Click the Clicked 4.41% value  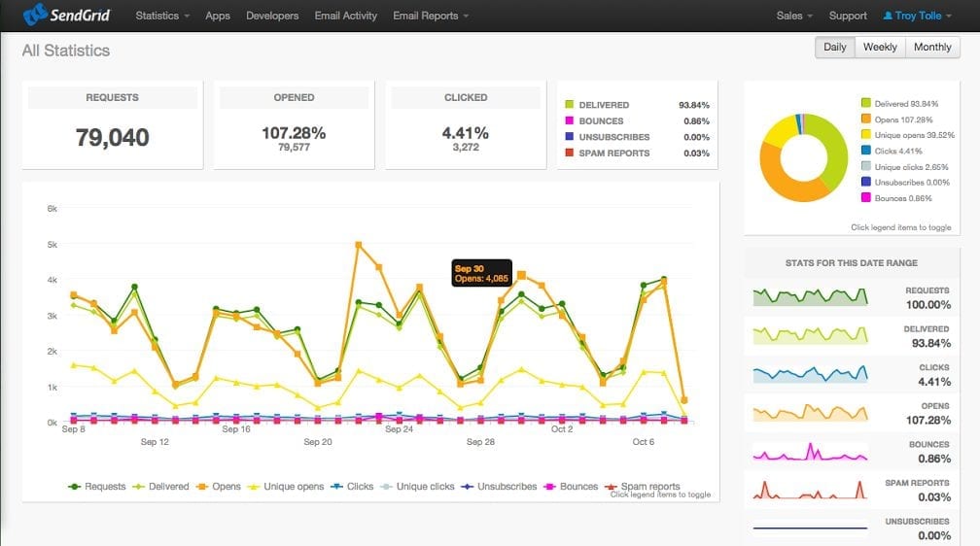click(x=466, y=133)
